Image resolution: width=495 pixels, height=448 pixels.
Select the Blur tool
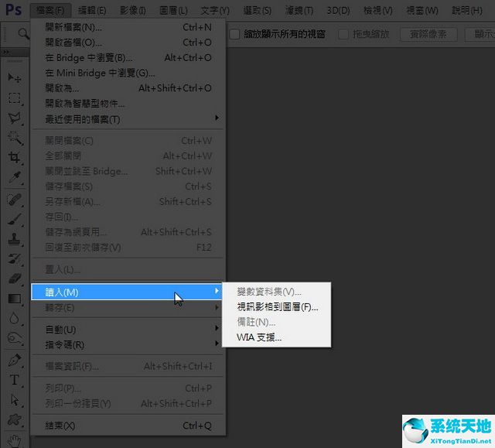tap(14, 318)
